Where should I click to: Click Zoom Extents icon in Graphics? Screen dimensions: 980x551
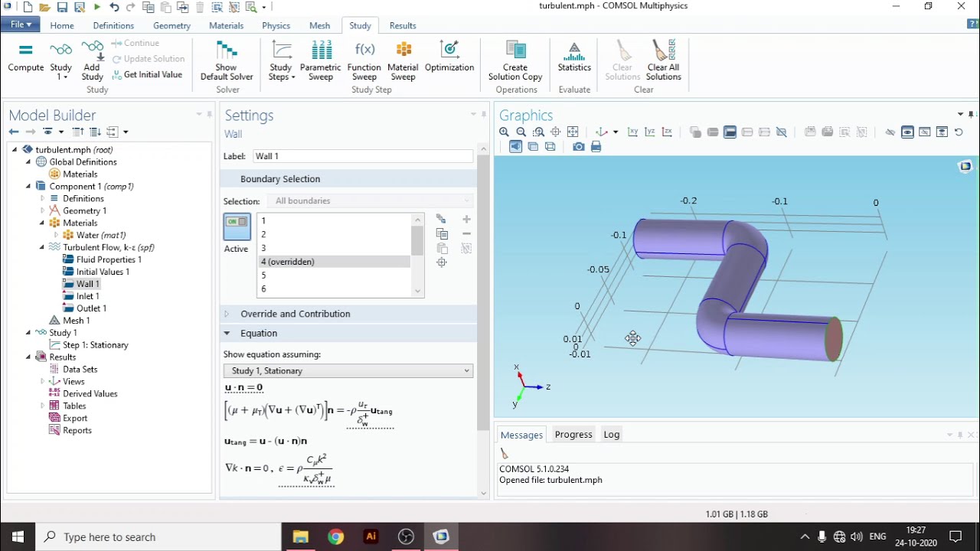click(x=573, y=132)
